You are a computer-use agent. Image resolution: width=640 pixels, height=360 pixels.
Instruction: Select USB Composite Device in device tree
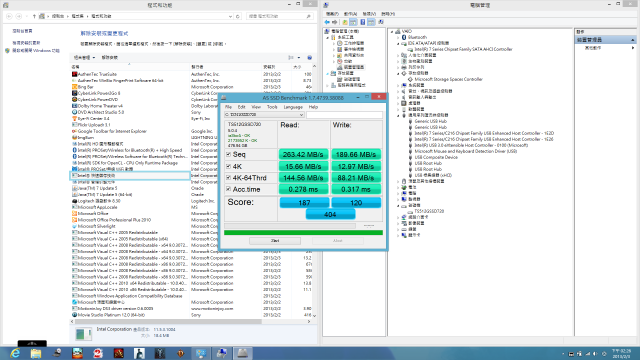coord(436,157)
